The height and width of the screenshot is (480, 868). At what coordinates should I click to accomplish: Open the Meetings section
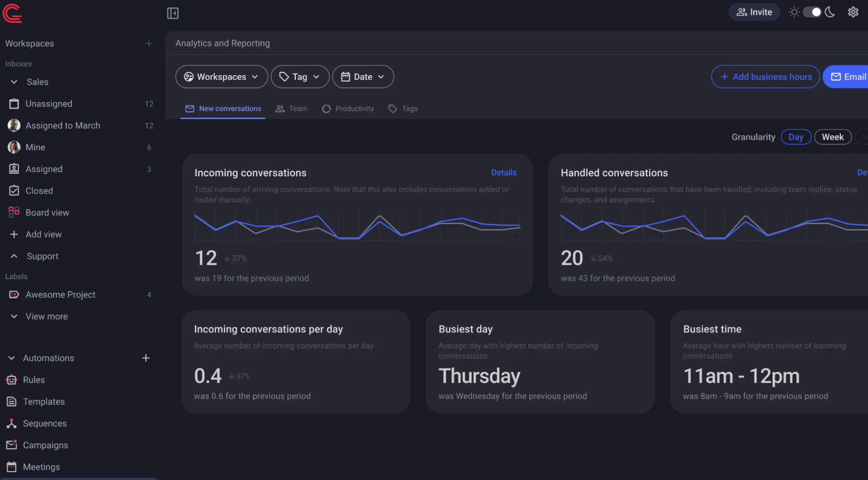41,467
